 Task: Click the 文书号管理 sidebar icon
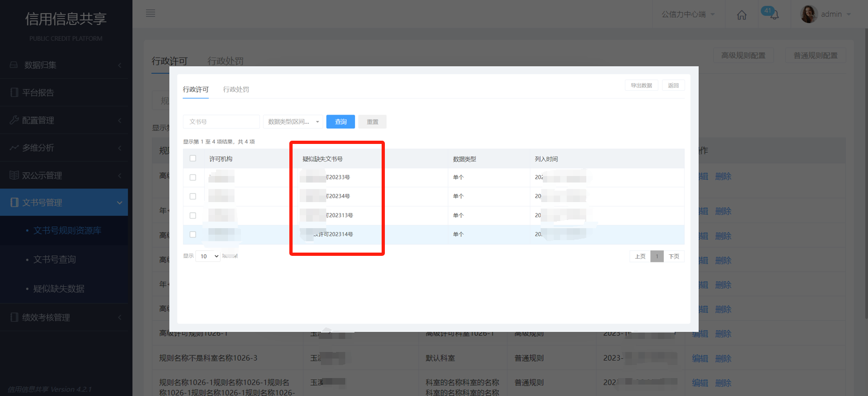pos(14,203)
